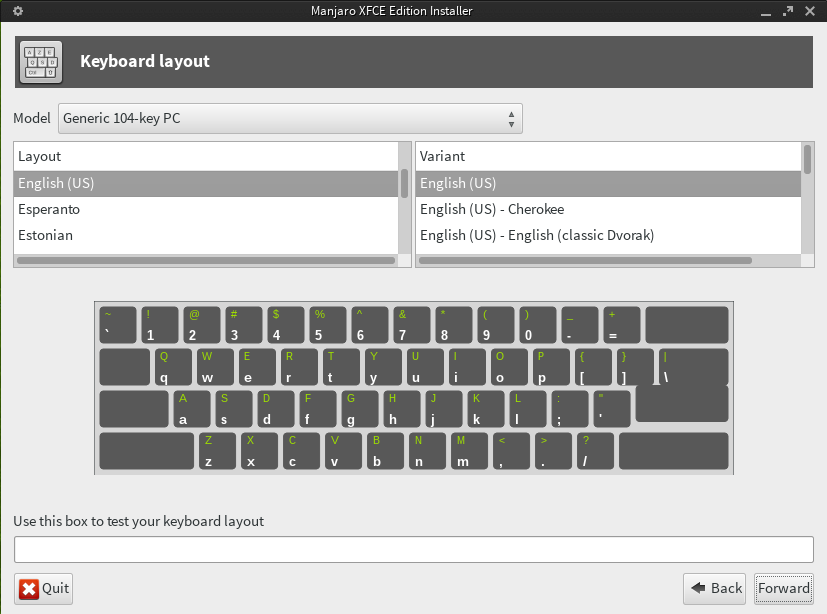Click the slash key in the preview

tap(595, 451)
